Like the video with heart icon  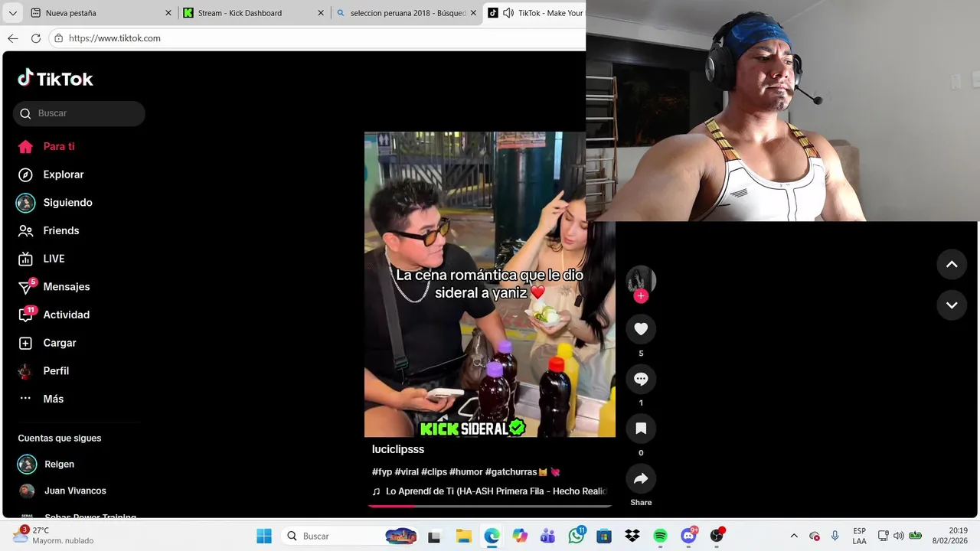pyautogui.click(x=641, y=329)
